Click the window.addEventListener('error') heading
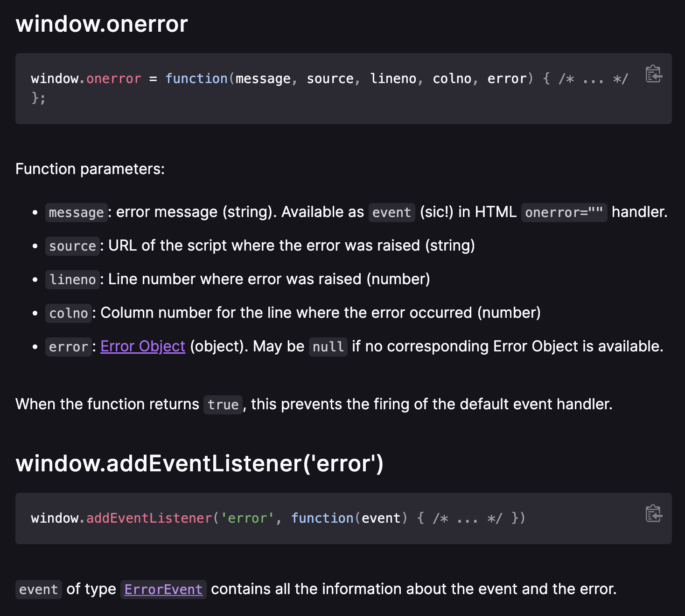Image resolution: width=685 pixels, height=616 pixels. [200, 463]
